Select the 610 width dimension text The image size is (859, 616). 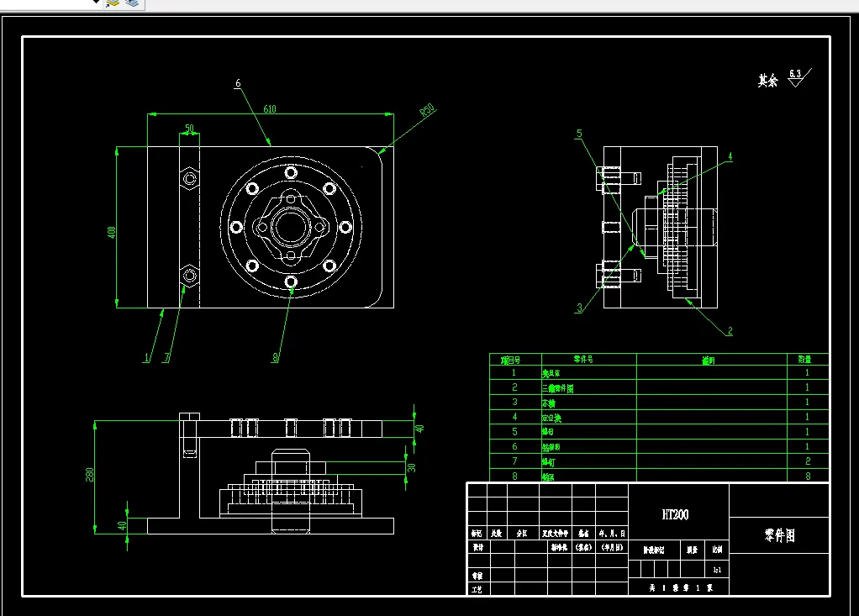click(x=270, y=109)
